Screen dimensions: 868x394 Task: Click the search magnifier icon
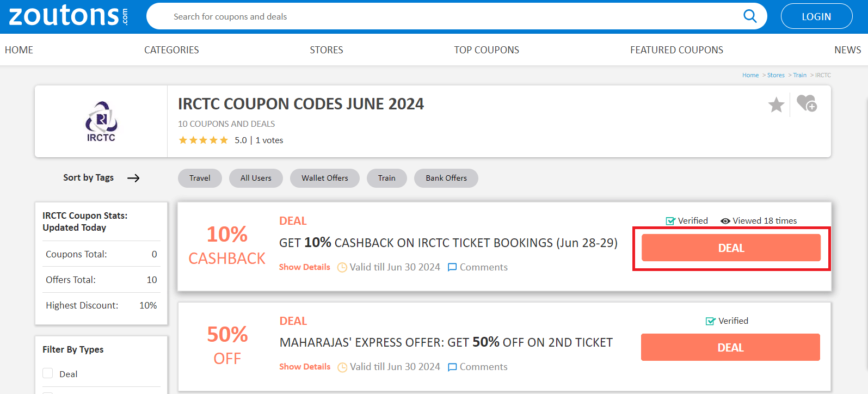(750, 16)
